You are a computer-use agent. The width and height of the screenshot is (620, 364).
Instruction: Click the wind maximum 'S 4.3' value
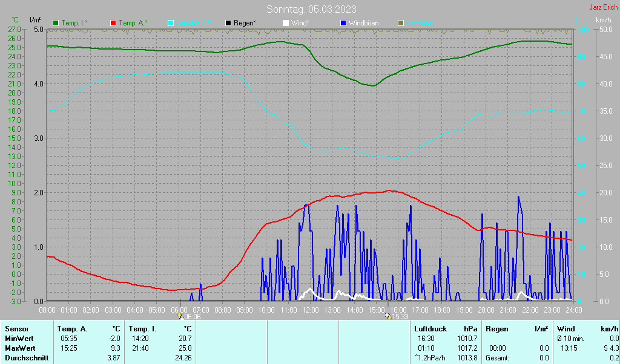(x=611, y=349)
